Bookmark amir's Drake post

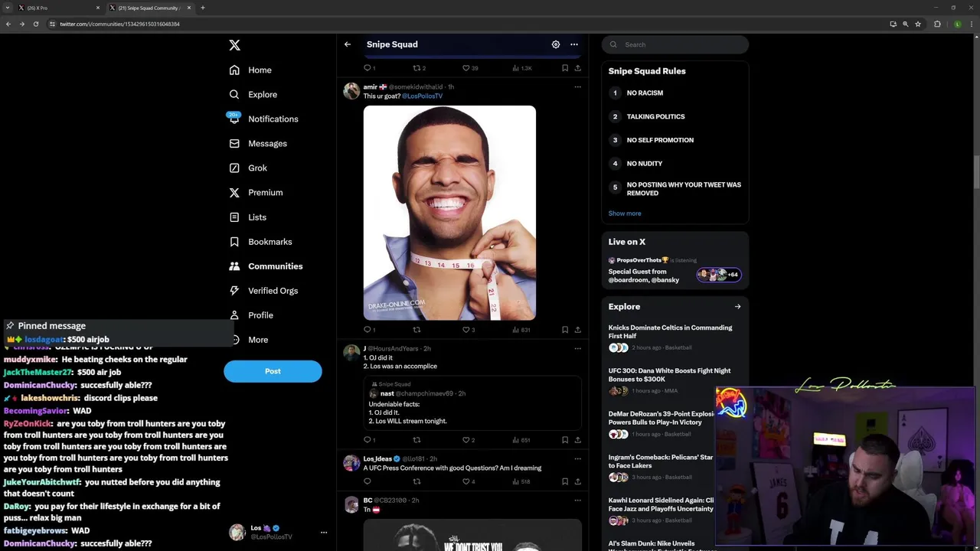[565, 330]
